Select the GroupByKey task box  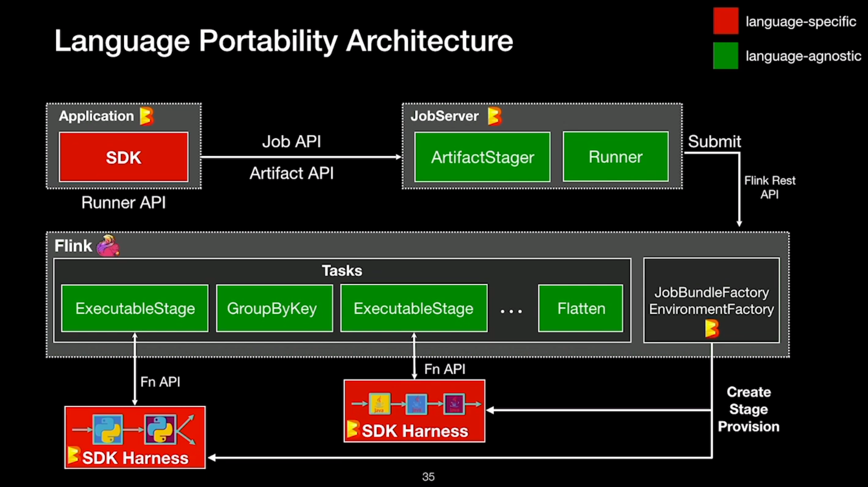point(274,308)
